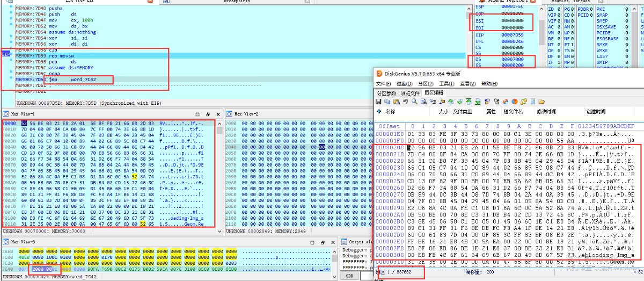The image size is (644, 281).
Task: Click the Hex View-1 panel icon
Action: [6, 114]
